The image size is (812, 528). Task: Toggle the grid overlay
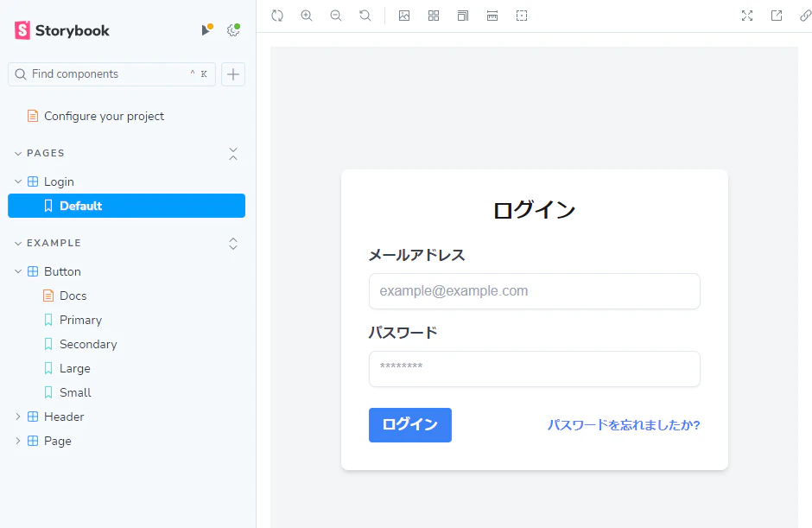click(434, 16)
